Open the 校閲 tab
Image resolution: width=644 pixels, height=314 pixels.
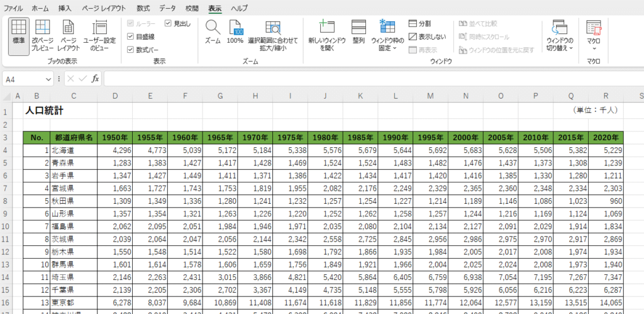(192, 8)
